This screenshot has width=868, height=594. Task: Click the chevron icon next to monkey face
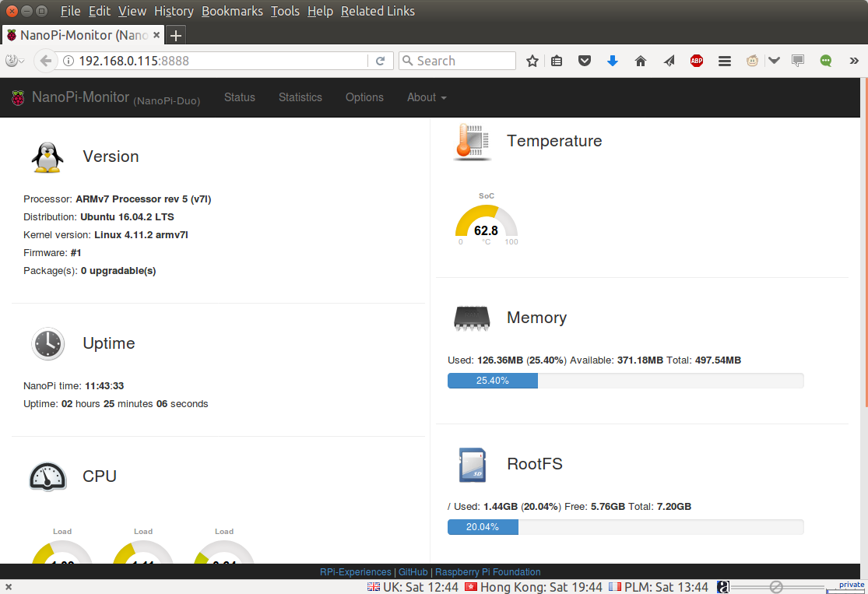774,61
